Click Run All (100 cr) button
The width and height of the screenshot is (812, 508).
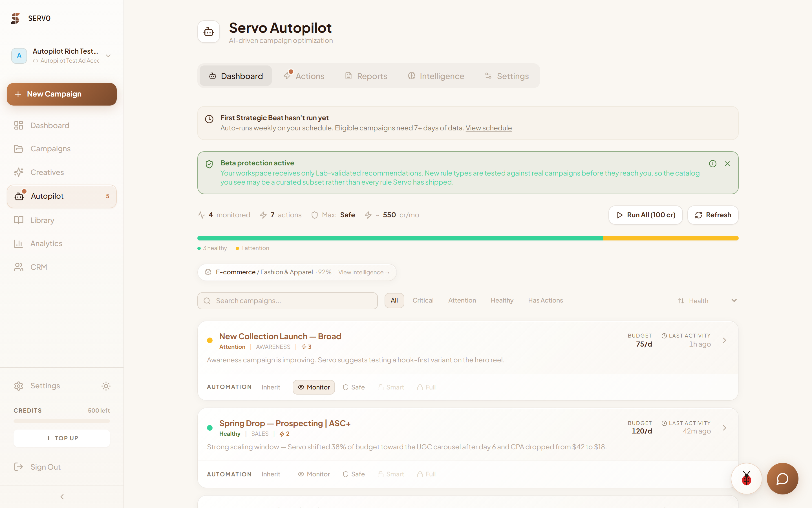(646, 215)
